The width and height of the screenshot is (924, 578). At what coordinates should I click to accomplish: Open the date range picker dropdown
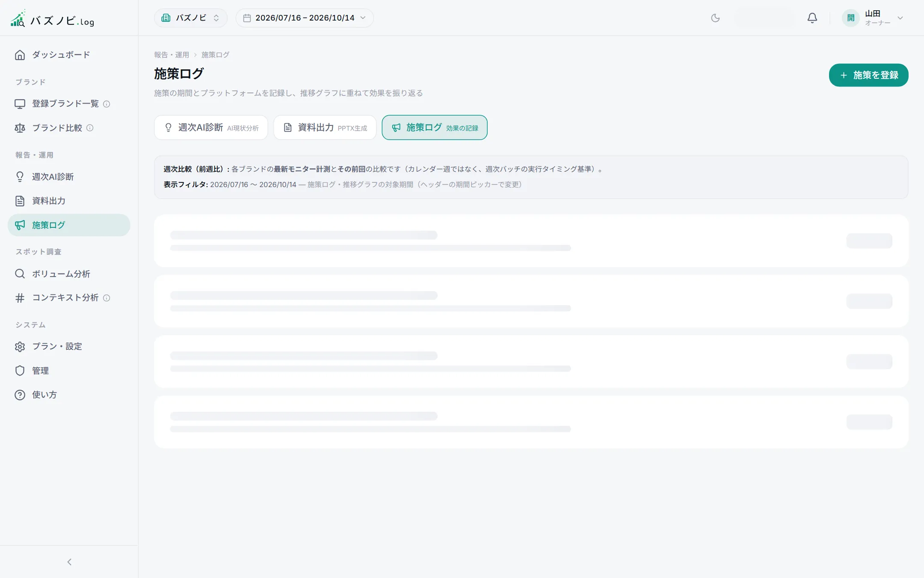tap(305, 18)
